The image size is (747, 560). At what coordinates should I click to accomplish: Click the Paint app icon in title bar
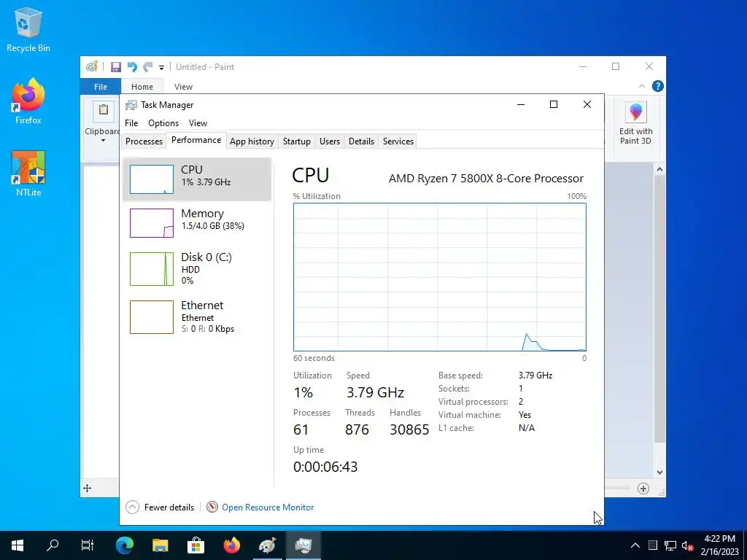coord(92,66)
